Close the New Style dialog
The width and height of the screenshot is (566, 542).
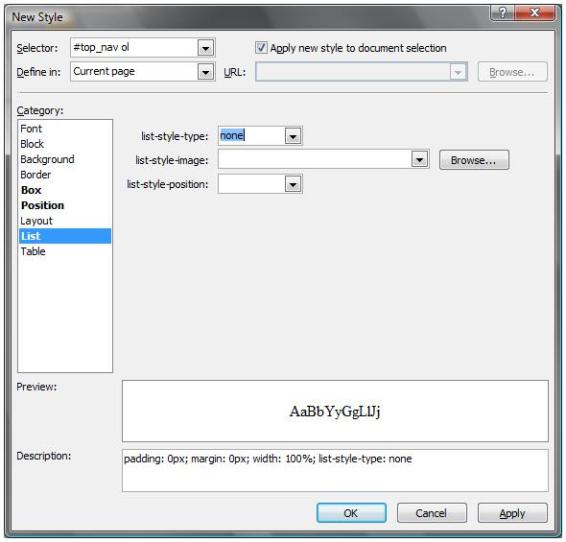pos(535,13)
